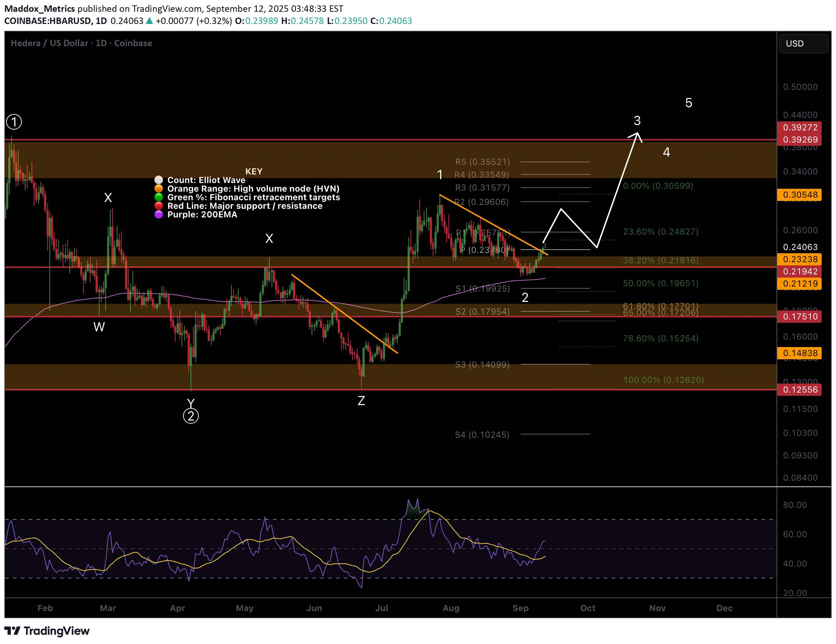
Task: Click the white Count legend dot
Action: (x=158, y=180)
